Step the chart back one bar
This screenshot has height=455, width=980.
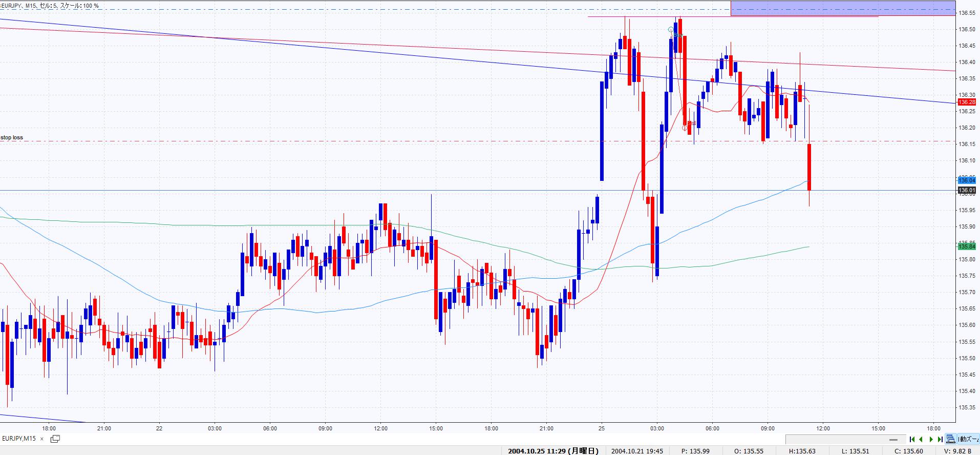pyautogui.click(x=921, y=439)
